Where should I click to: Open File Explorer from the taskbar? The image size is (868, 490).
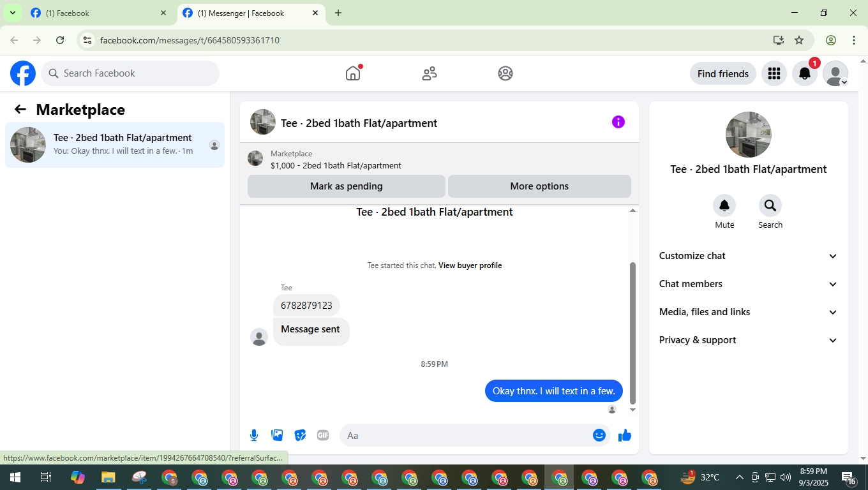click(x=108, y=477)
